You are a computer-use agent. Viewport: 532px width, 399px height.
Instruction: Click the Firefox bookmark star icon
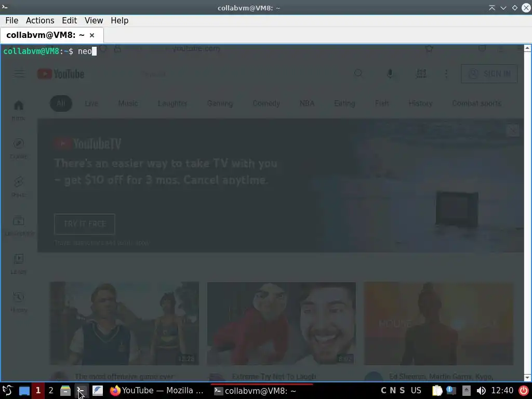429,49
